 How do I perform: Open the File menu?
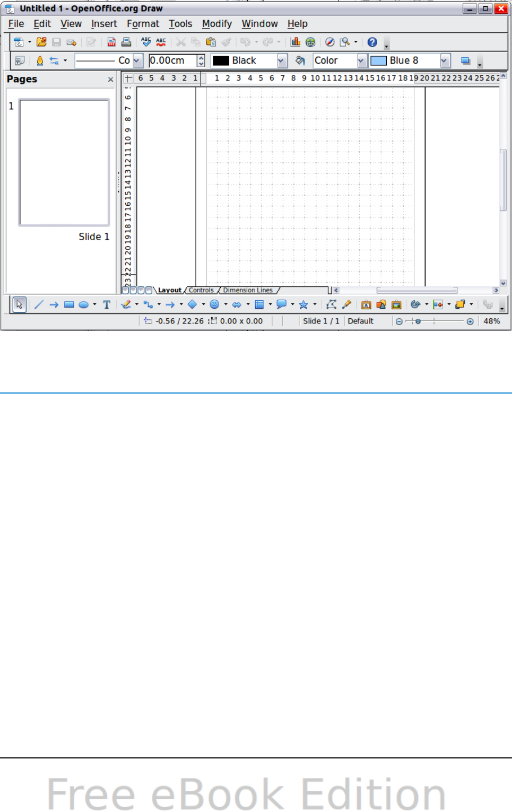coord(16,24)
